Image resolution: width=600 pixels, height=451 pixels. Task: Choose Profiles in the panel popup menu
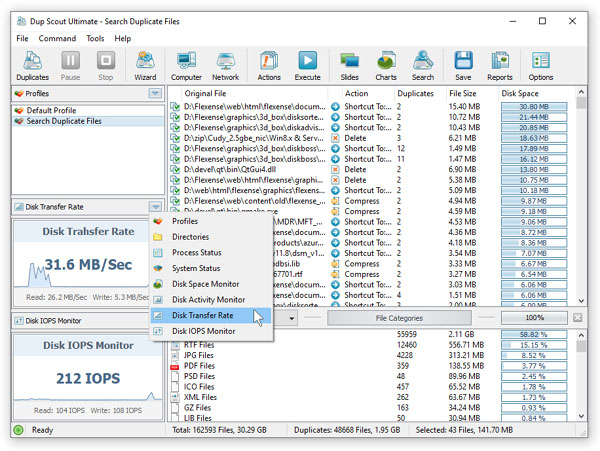click(x=211, y=221)
